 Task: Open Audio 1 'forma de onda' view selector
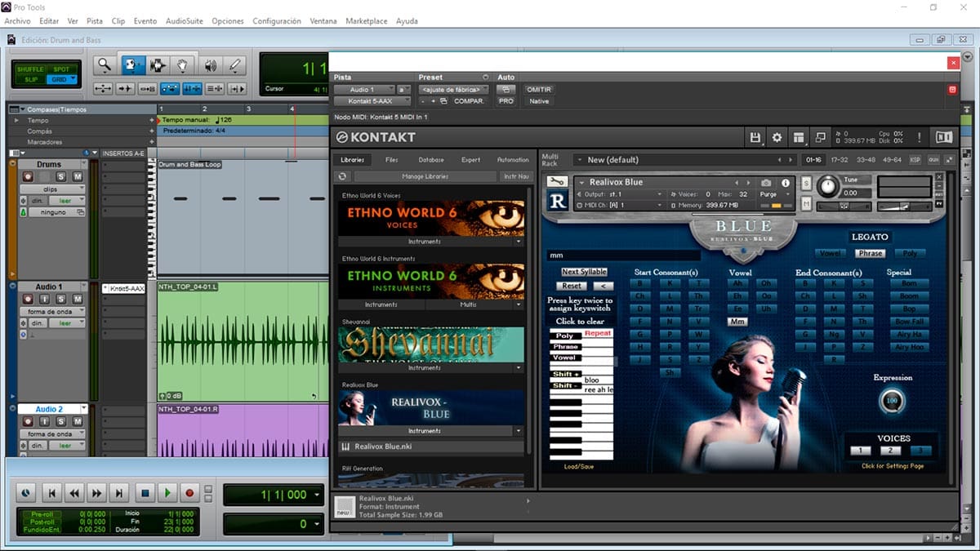53,311
